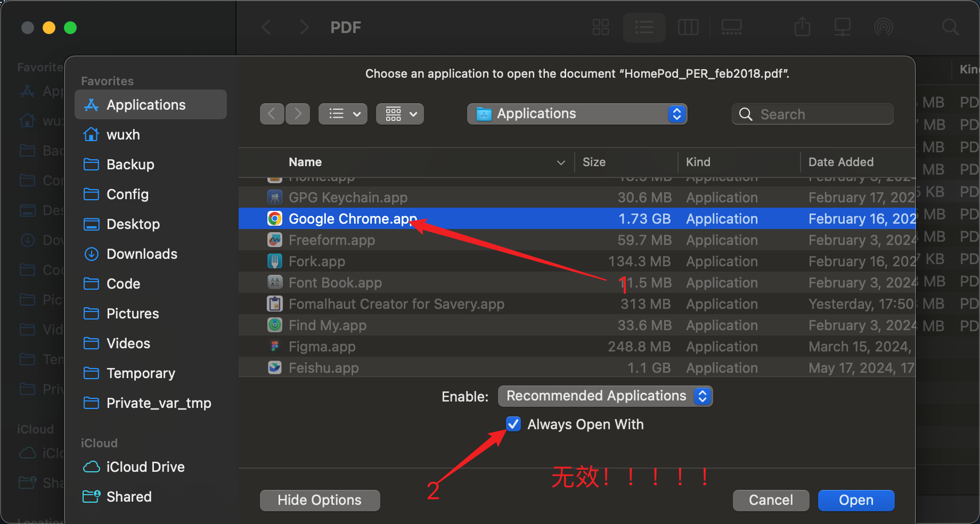
Task: Open the Enable Recommended Applications dropdown
Action: tap(605, 396)
